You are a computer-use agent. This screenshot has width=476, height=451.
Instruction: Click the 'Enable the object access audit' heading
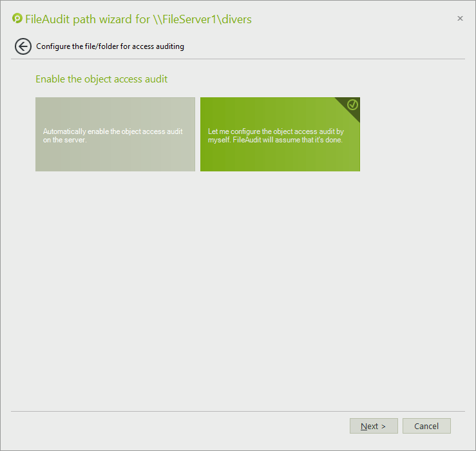[101, 79]
